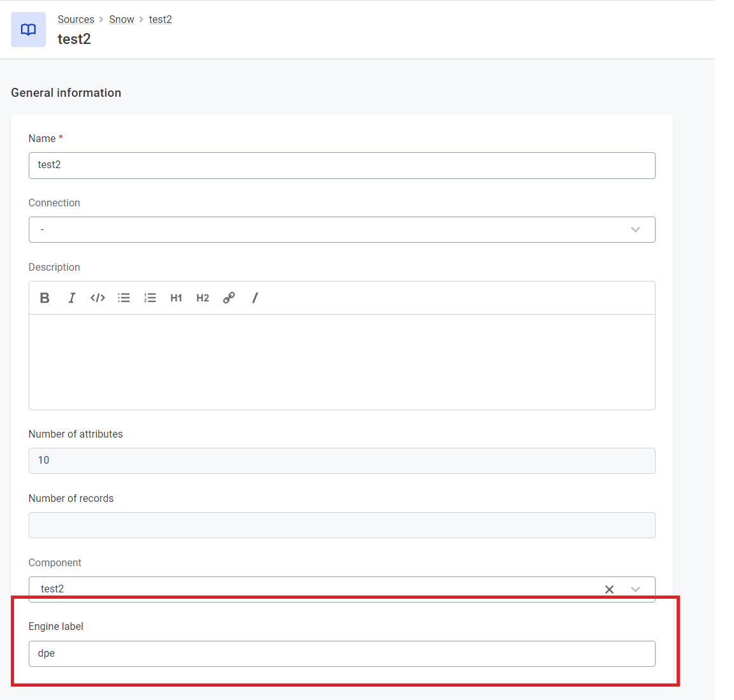This screenshot has height=700, width=734.
Task: Go to Sources in the breadcrumb
Action: point(76,20)
